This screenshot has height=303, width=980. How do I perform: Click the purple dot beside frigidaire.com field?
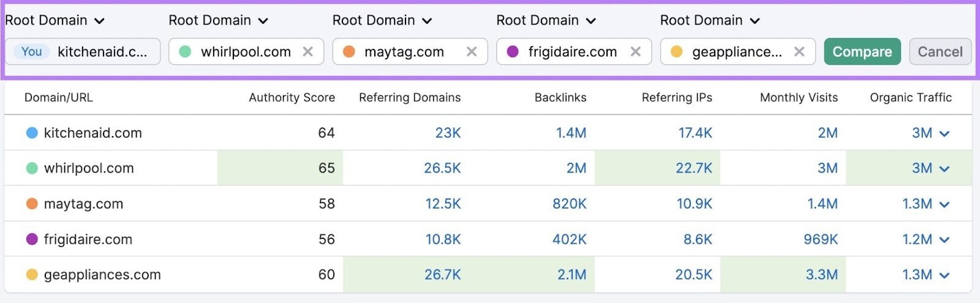(513, 51)
